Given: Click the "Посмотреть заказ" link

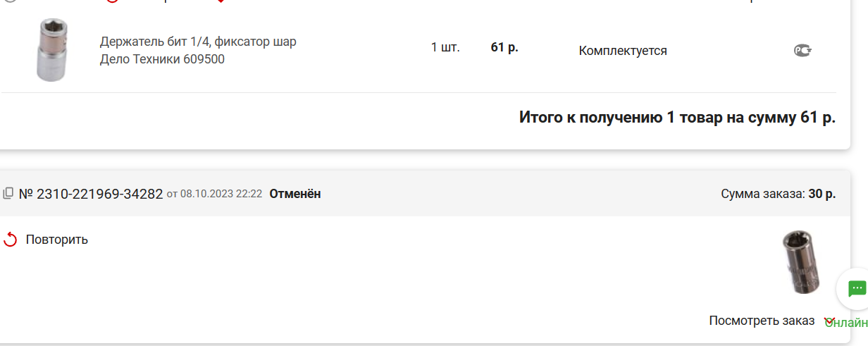Looking at the screenshot, I should coord(762,321).
